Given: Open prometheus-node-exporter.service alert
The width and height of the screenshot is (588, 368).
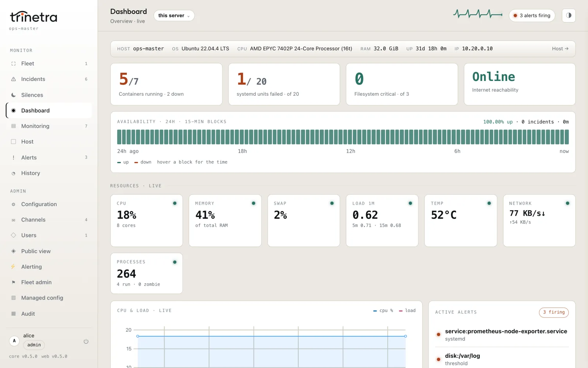Looking at the screenshot, I should click(502, 335).
